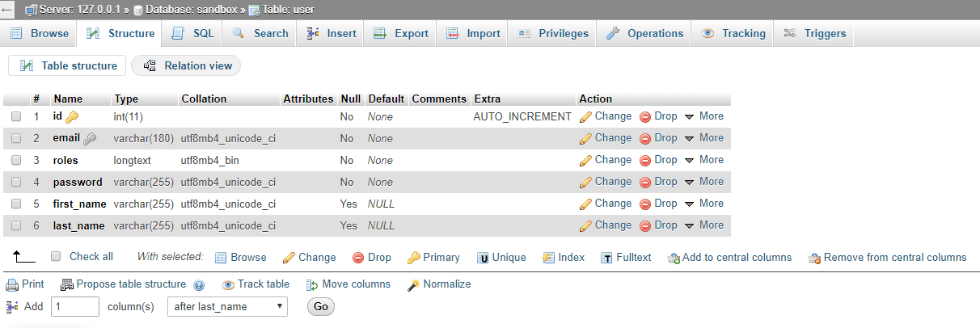This screenshot has width=980, height=328.
Task: Select the first_name column checkbox
Action: pyautogui.click(x=16, y=204)
